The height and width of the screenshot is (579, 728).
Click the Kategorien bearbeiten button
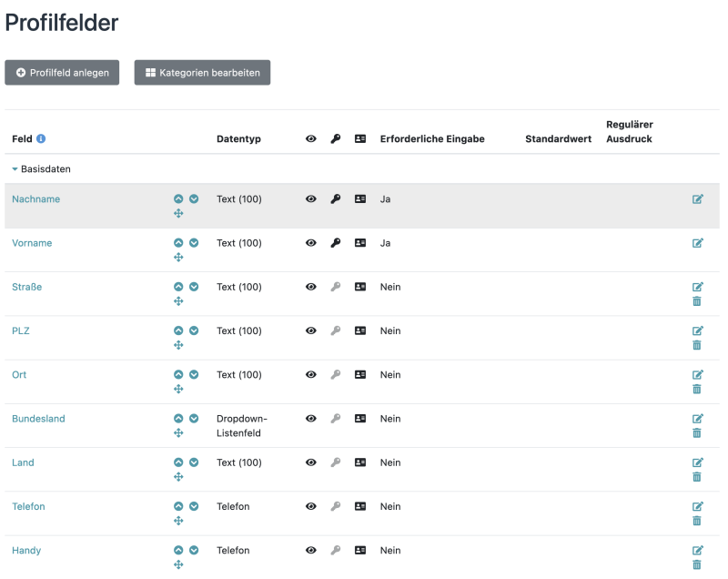click(202, 72)
